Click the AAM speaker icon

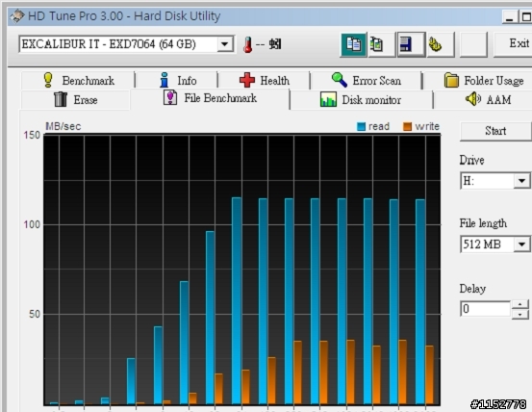473,99
